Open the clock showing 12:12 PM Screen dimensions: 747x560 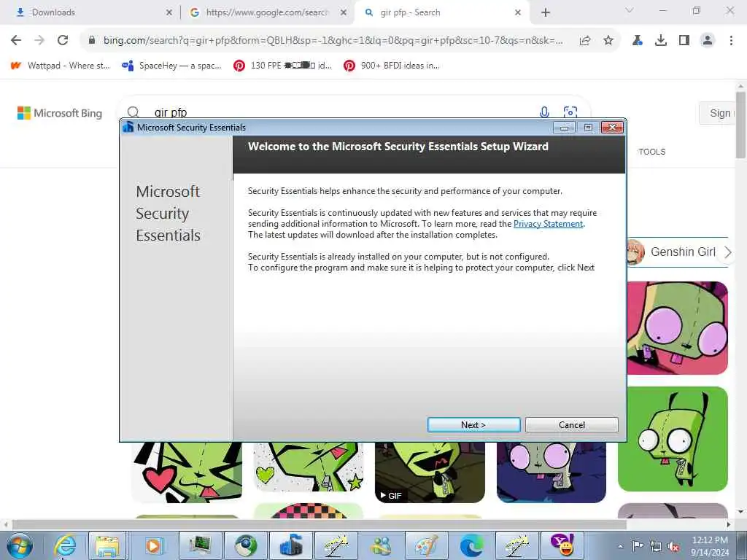(710, 546)
